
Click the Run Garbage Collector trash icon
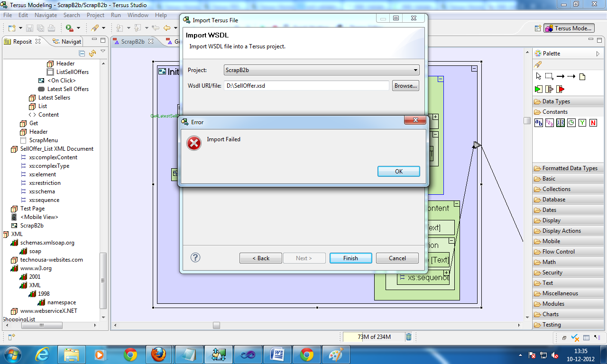(x=409, y=337)
